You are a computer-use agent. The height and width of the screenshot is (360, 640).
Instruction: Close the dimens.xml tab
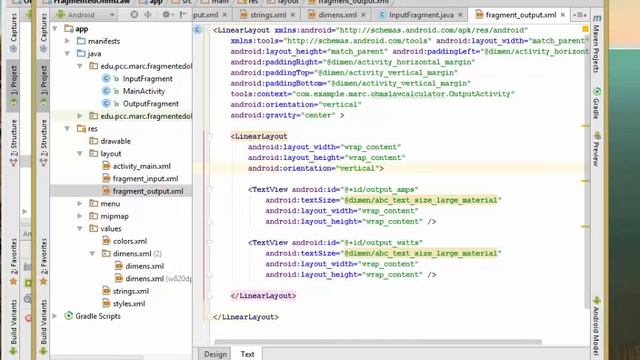coord(363,15)
